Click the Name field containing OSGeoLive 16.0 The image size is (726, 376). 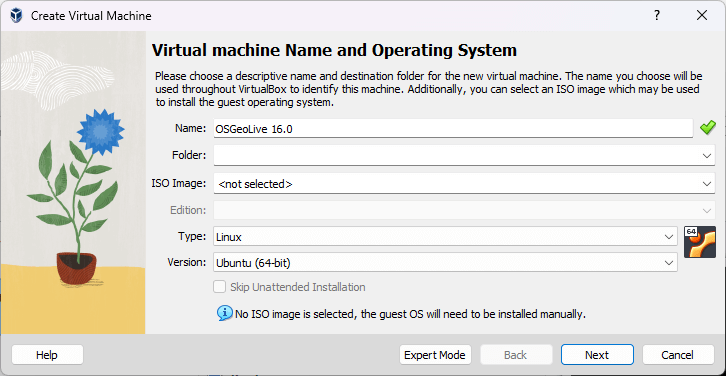[x=453, y=128]
